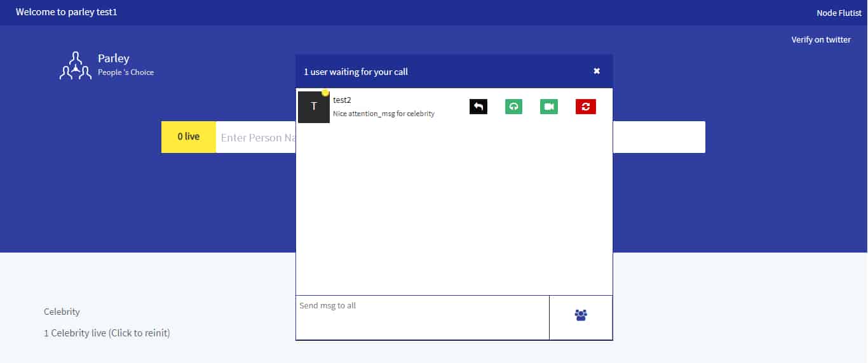Click the 'Nice attention_msg for celebrity' message
Screen dimensions: 868x363
pos(384,114)
